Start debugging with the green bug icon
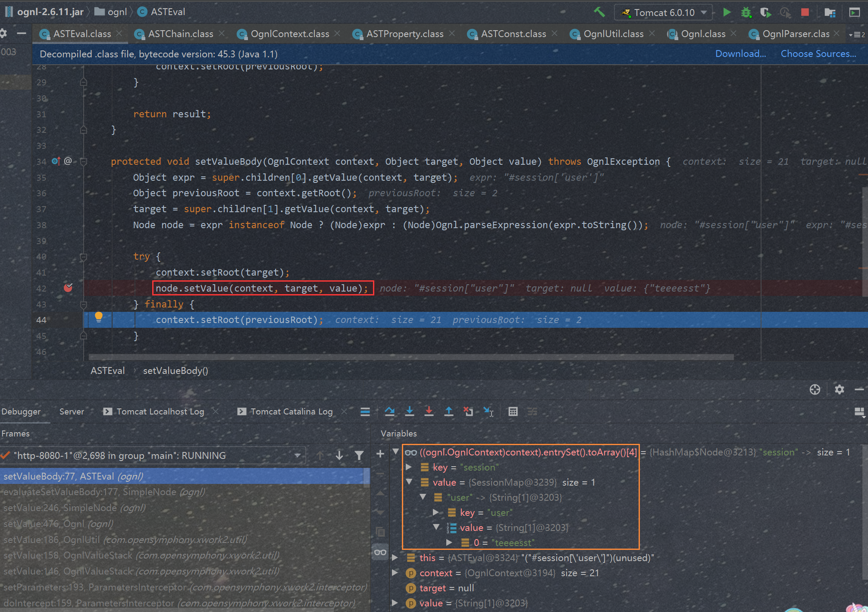868x612 pixels. tap(746, 12)
